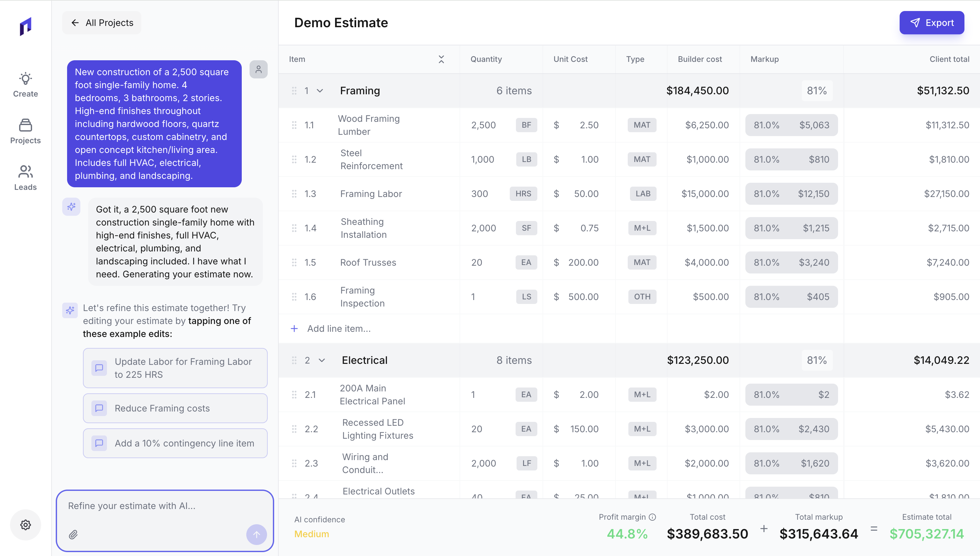
Task: Open the BF unit dropdown for Wood Framing Lumber
Action: (526, 125)
